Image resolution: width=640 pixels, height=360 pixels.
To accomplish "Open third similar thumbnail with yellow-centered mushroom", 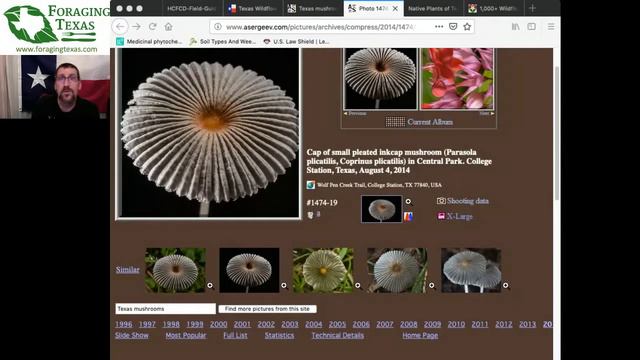I will point(323,270).
